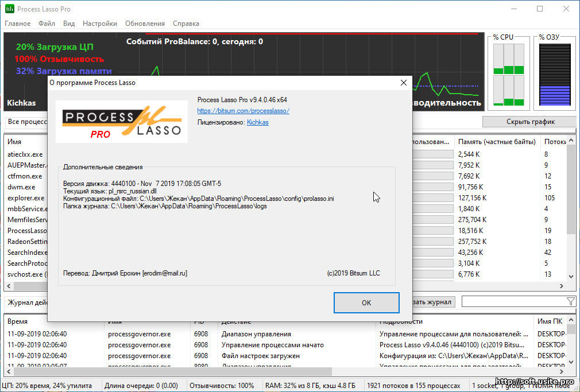Click the Файл настроек загружен log entry
The width and height of the screenshot is (580, 392).
tap(260, 356)
